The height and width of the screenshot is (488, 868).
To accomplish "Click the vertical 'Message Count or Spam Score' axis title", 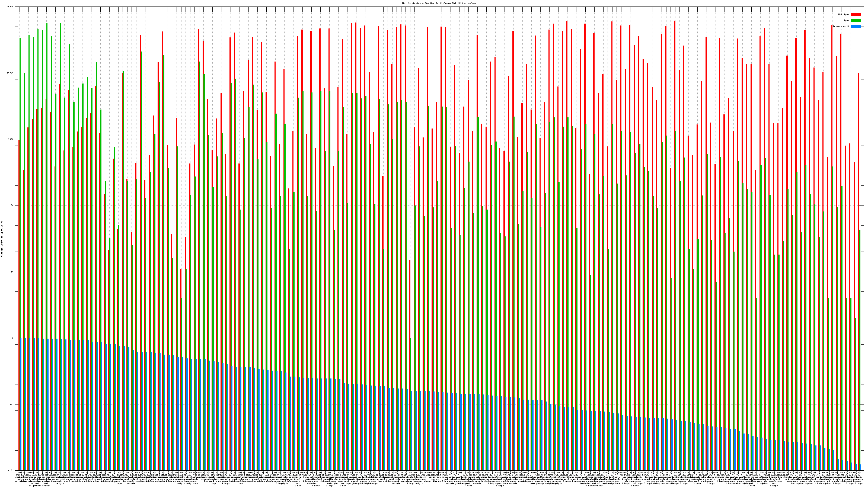I will pos(2,239).
